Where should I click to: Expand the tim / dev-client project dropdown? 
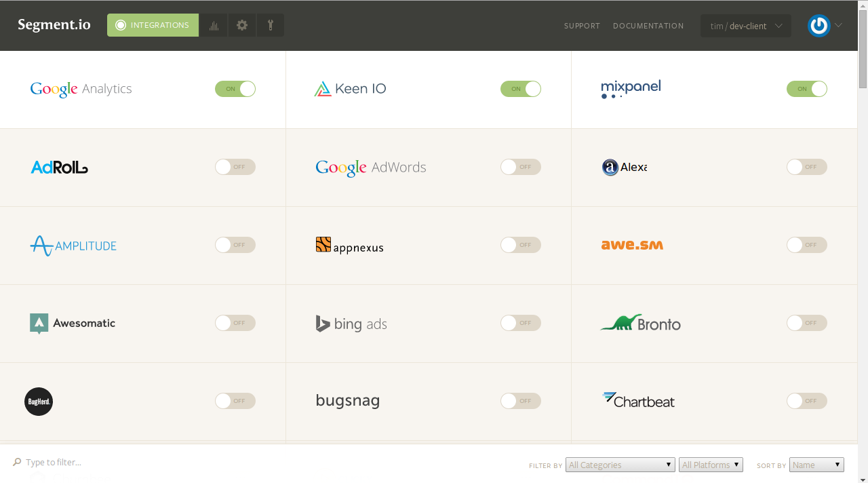pyautogui.click(x=746, y=26)
